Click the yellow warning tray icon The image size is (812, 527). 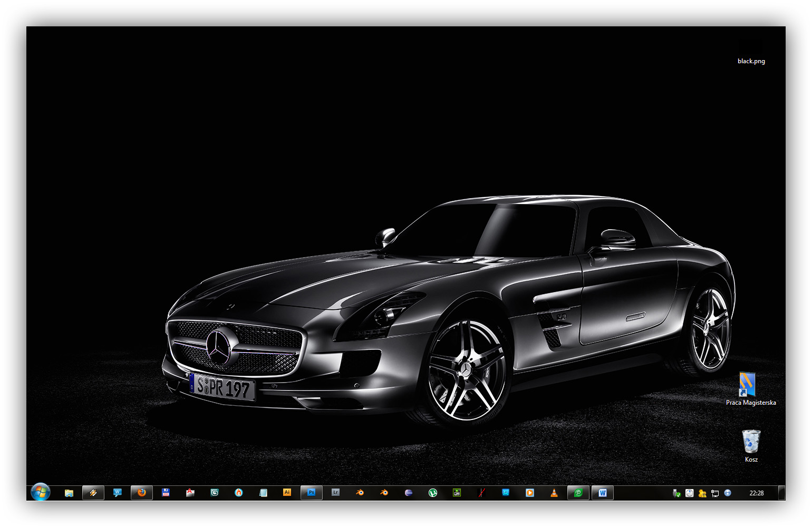point(702,493)
